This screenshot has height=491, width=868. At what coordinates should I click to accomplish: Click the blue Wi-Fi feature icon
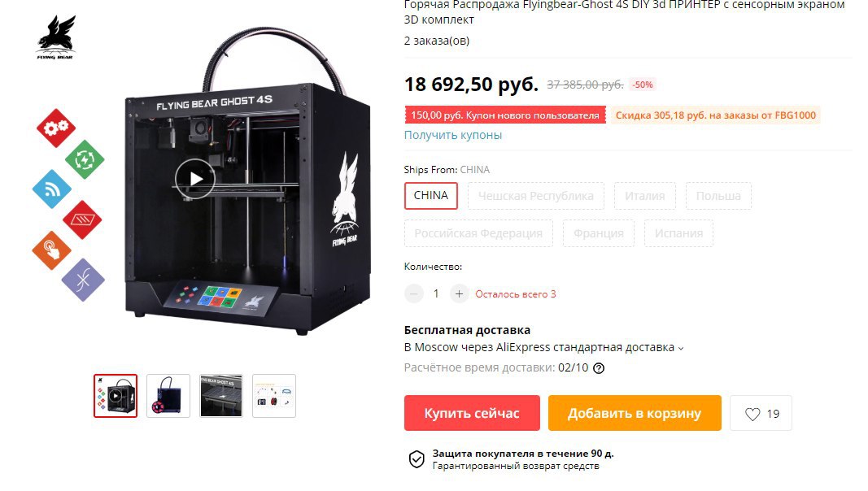tap(51, 189)
